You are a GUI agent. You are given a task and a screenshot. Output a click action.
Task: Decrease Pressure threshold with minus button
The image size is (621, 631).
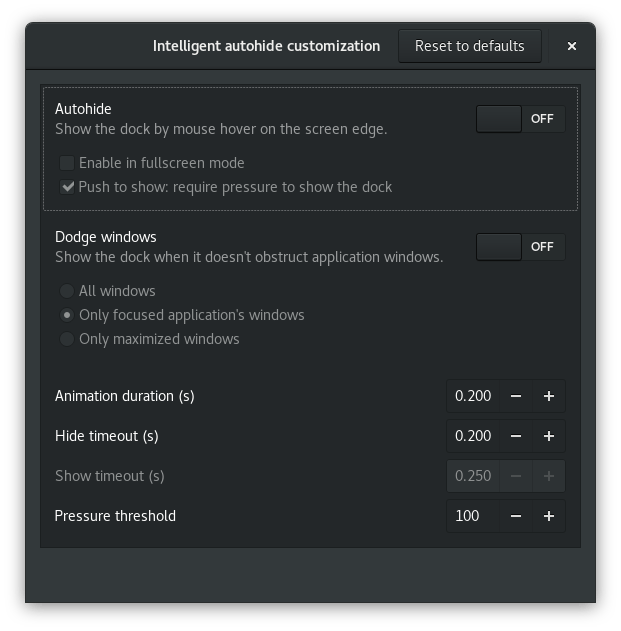pos(516,516)
